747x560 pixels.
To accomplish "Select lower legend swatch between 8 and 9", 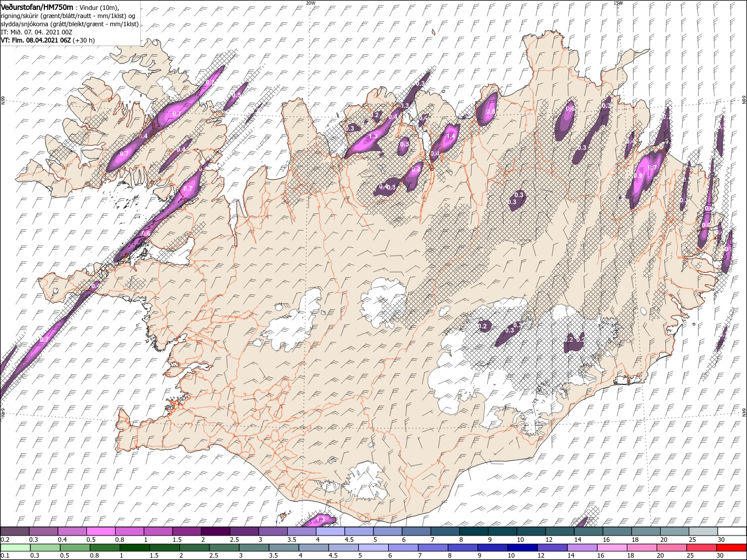I will (x=464, y=548).
